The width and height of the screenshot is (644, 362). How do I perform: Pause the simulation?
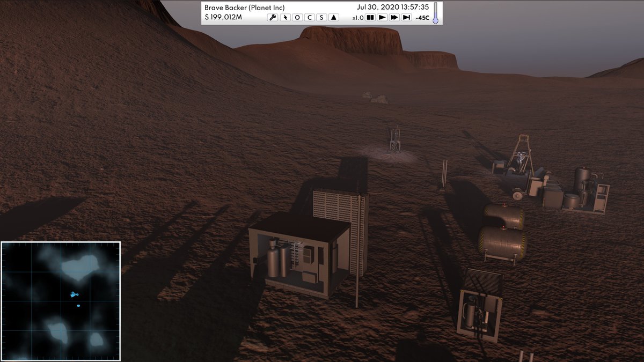tap(370, 17)
